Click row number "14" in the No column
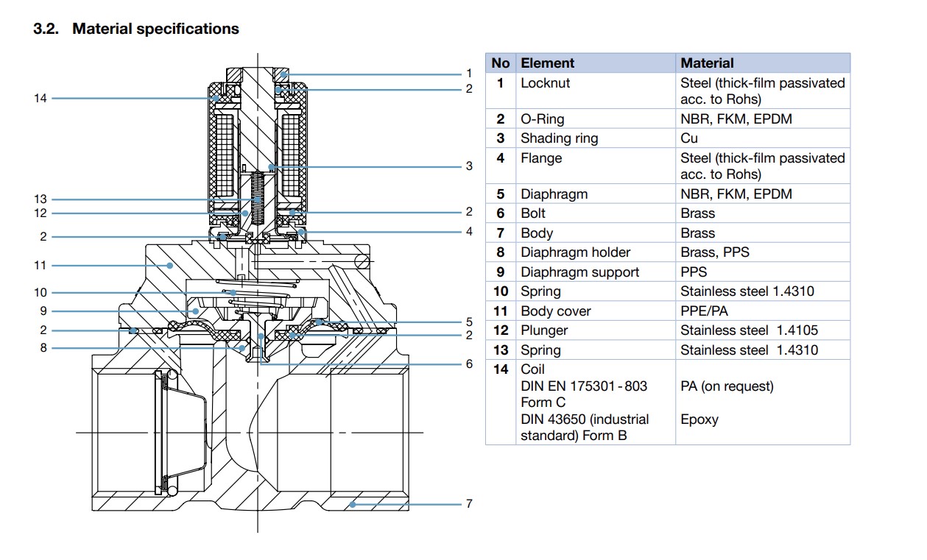This screenshot has width=927, height=560. pos(501,369)
